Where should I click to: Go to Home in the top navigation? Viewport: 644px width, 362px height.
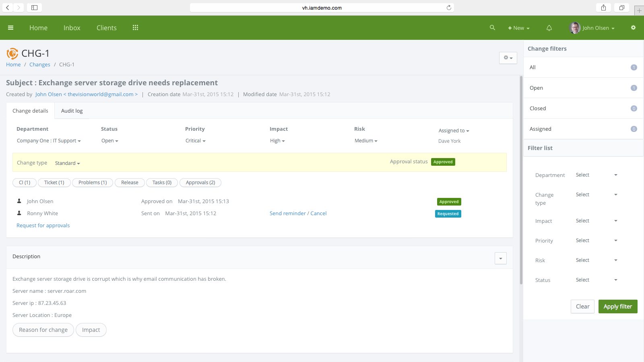click(38, 28)
